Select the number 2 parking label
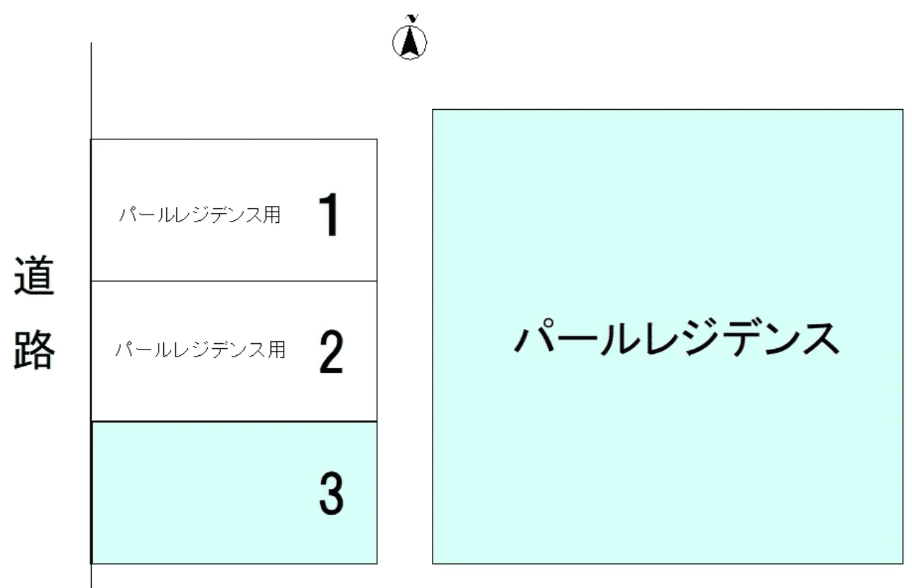This screenshot has width=912, height=588. 331,351
